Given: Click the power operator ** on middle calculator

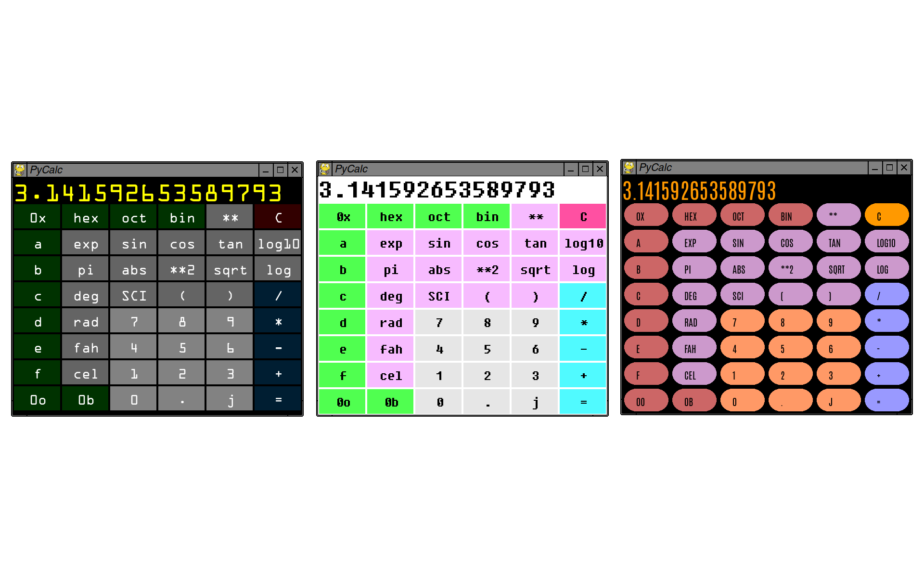Looking at the screenshot, I should tap(536, 216).
